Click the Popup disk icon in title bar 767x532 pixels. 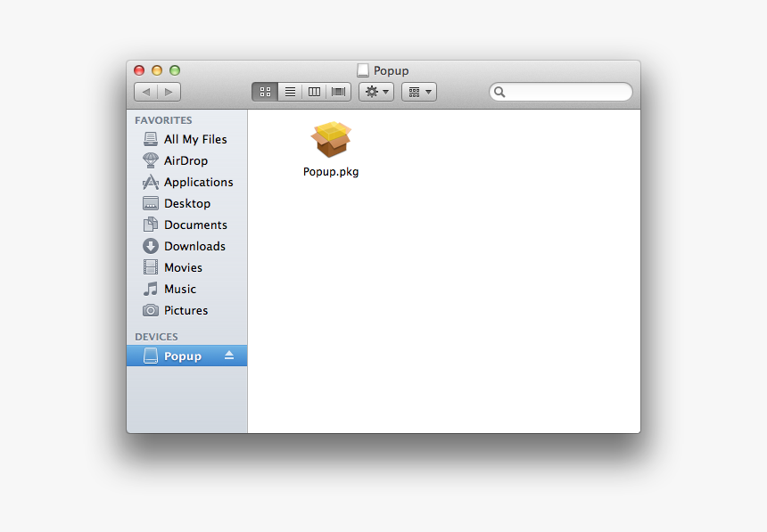click(363, 70)
